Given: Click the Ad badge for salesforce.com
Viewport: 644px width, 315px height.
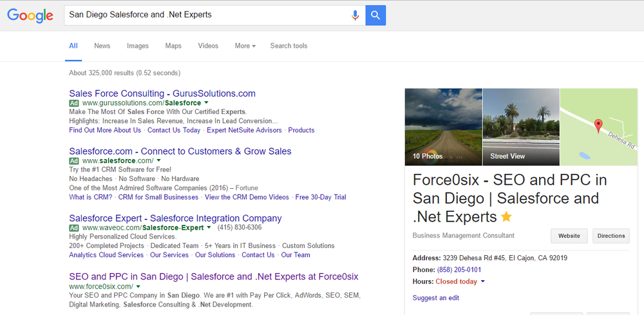Looking at the screenshot, I should point(74,160).
